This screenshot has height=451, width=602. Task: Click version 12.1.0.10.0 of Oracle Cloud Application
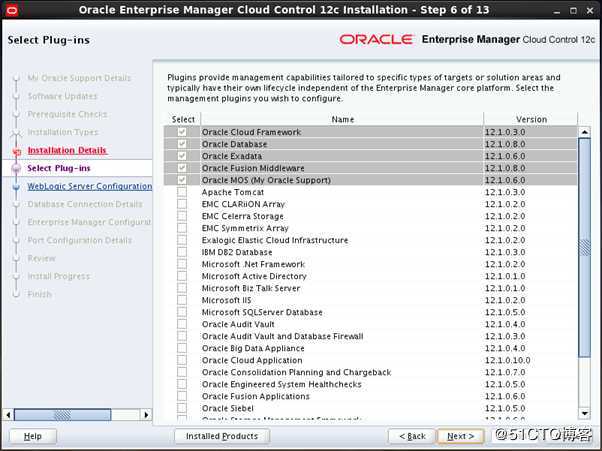(508, 360)
